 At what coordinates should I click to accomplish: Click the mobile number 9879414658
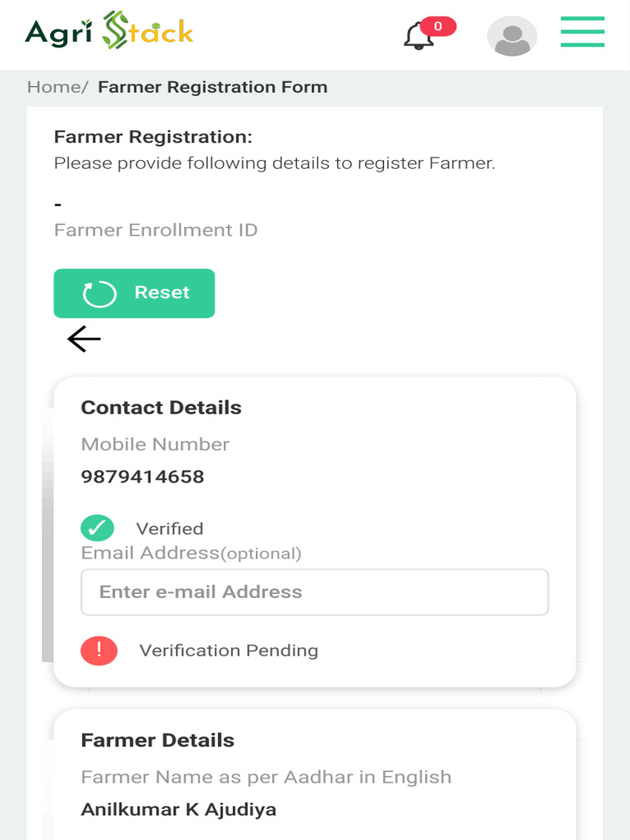tap(143, 477)
